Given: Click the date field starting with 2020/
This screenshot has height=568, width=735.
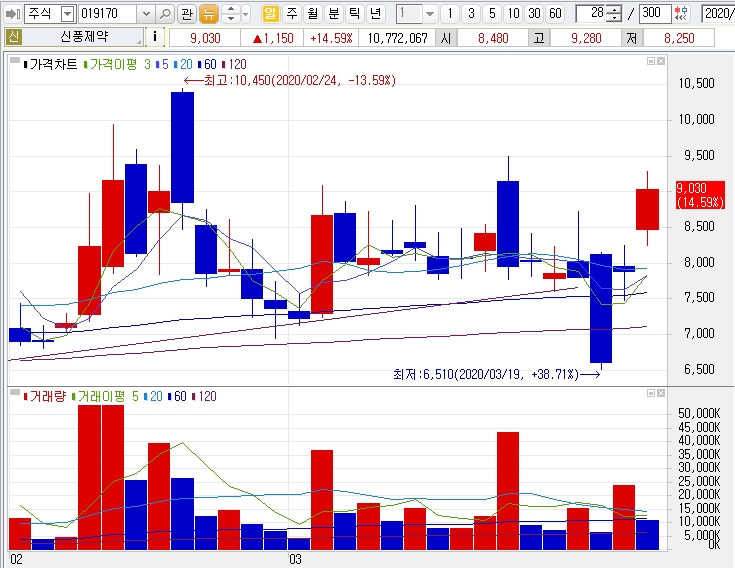Looking at the screenshot, I should tap(718, 14).
